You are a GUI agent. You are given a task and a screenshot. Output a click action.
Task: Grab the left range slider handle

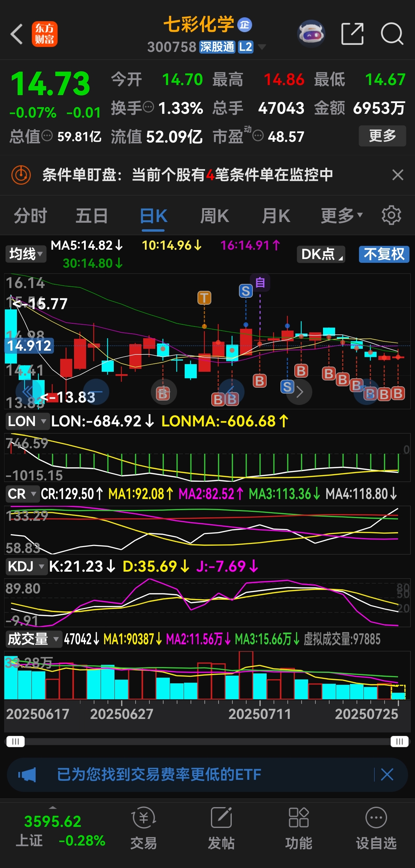16,741
